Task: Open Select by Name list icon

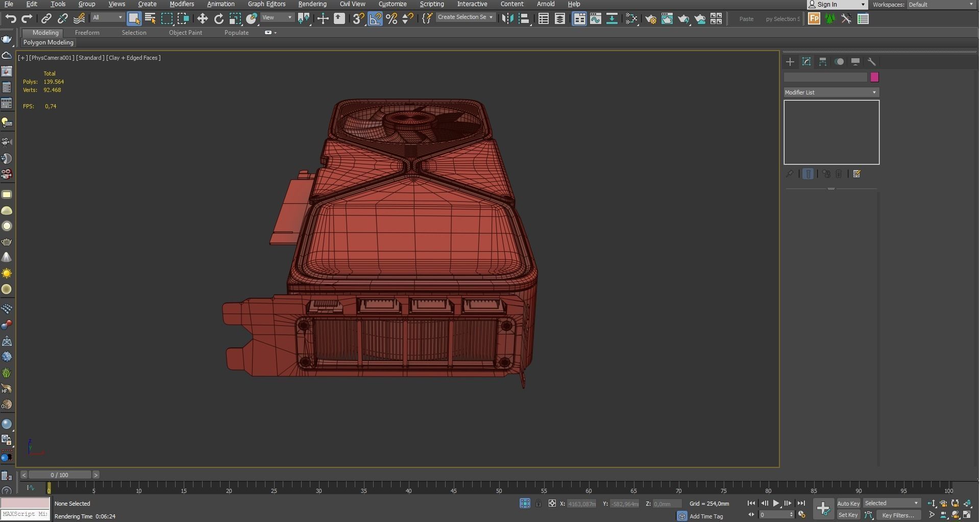Action: point(150,19)
